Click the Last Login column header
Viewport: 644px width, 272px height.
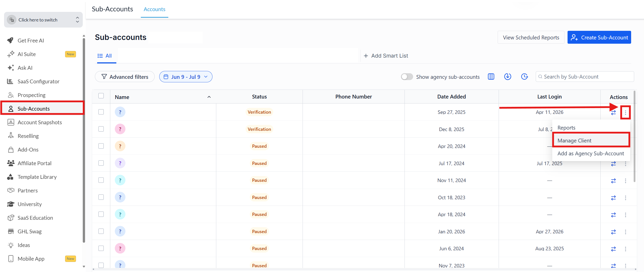pos(549,97)
